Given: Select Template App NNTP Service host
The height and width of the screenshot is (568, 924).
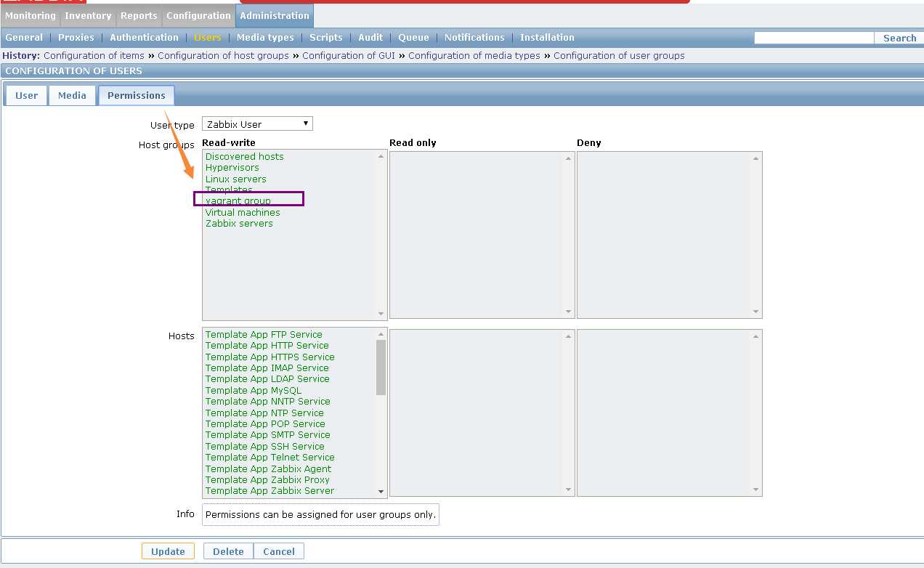Looking at the screenshot, I should pyautogui.click(x=267, y=402).
